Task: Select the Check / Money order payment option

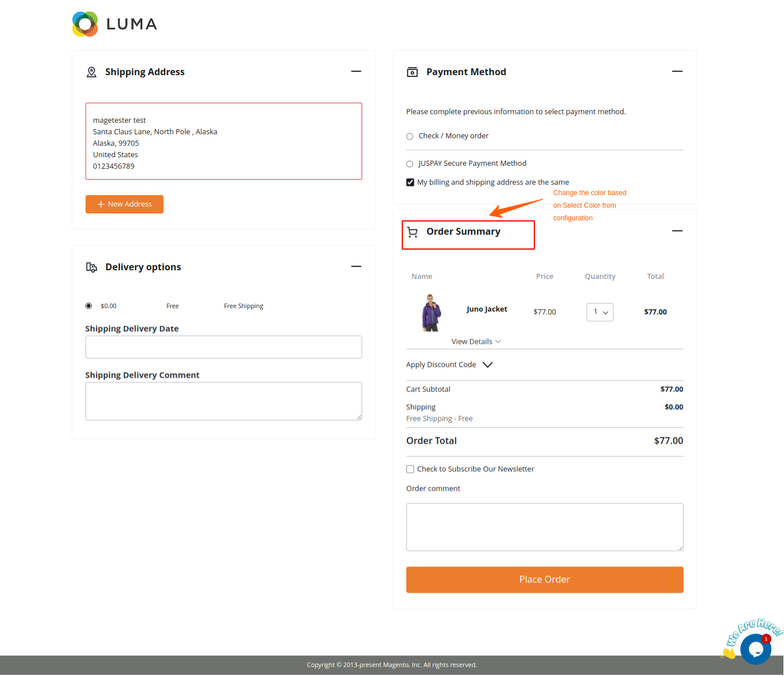Action: click(x=409, y=136)
